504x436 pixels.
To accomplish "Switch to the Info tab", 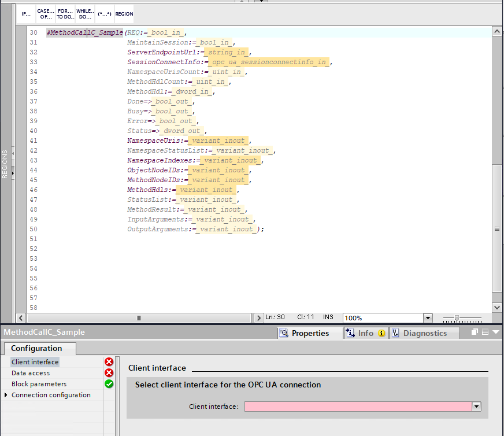I will (365, 333).
